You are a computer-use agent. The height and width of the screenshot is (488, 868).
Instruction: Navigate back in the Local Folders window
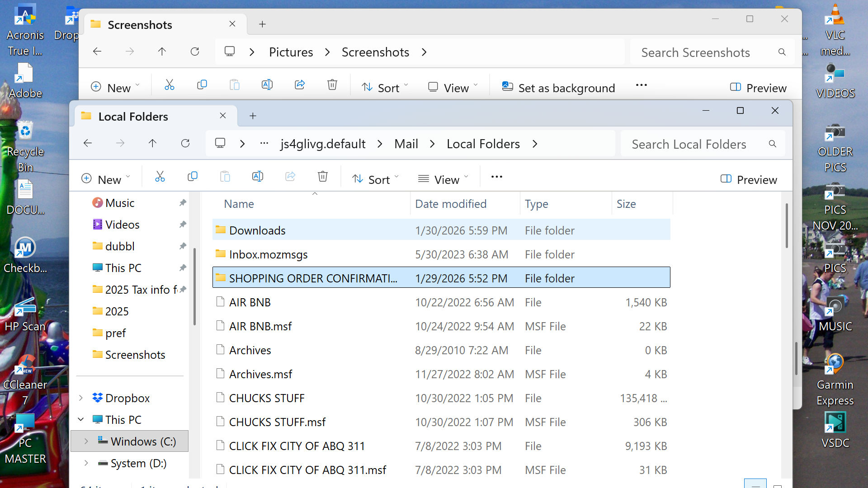pyautogui.click(x=88, y=144)
